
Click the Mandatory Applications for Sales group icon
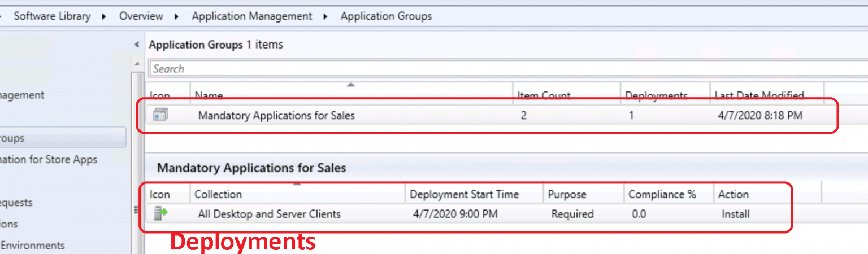point(160,115)
